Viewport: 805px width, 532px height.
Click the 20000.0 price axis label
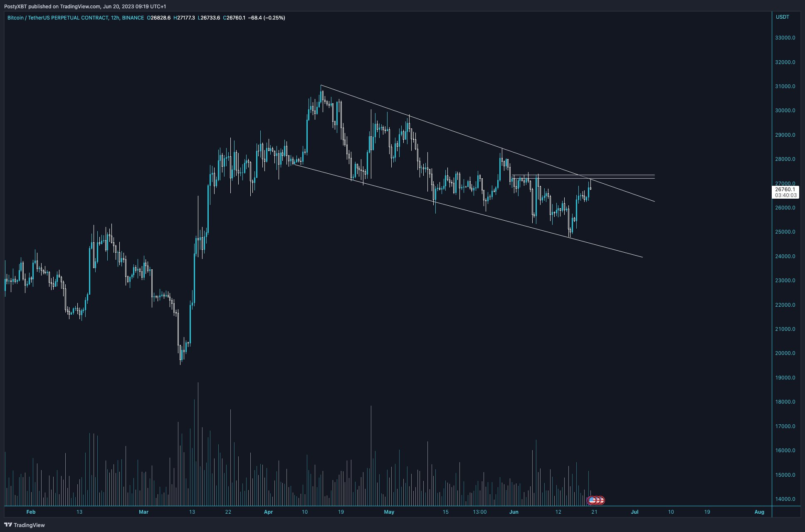coord(785,353)
